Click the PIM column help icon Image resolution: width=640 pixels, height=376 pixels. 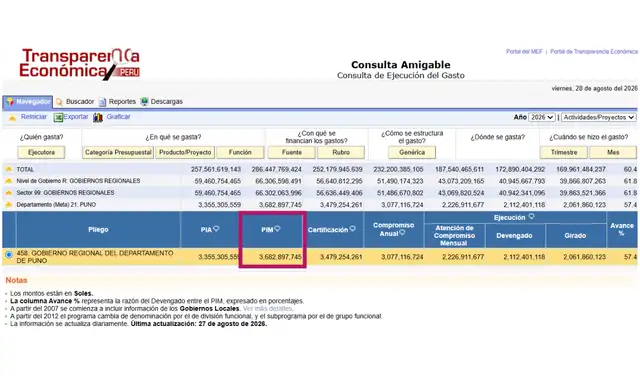tap(277, 229)
